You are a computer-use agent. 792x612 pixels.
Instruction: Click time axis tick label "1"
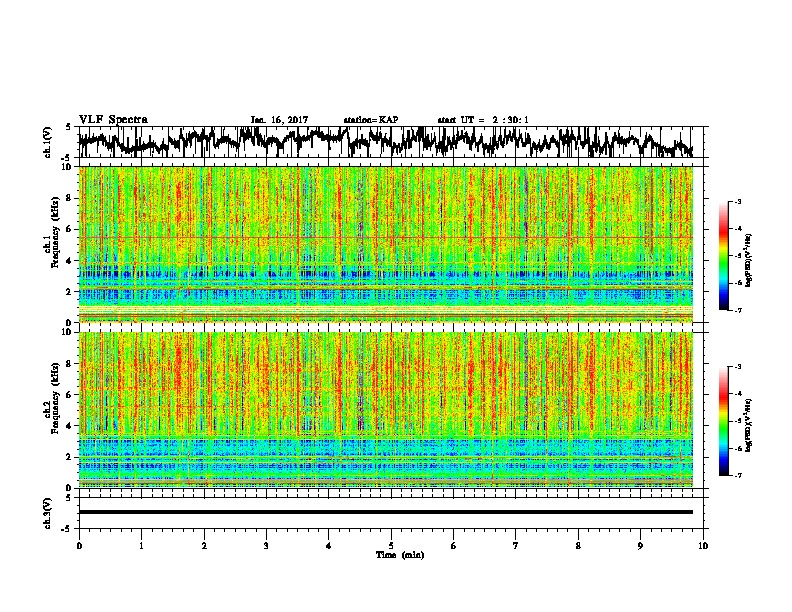[141, 546]
